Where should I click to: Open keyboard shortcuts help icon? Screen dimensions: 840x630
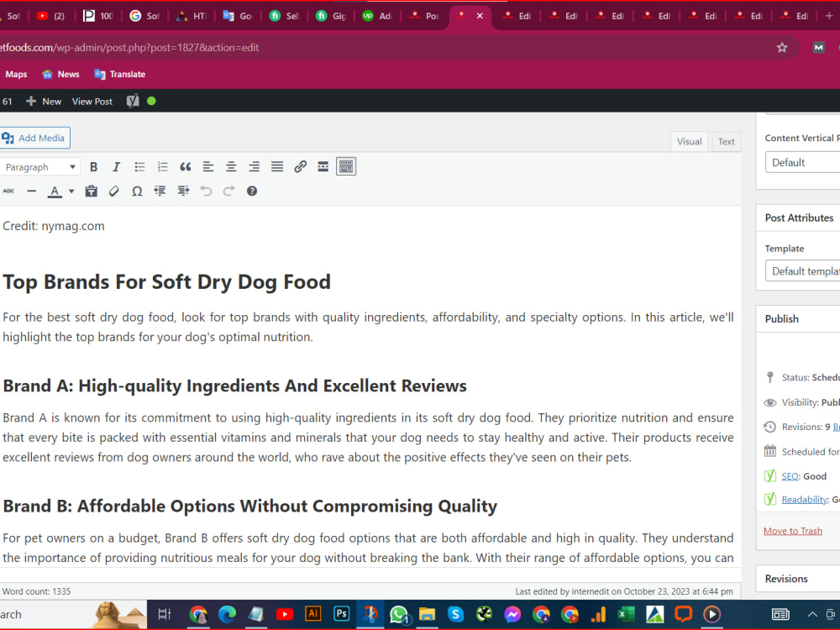252,191
